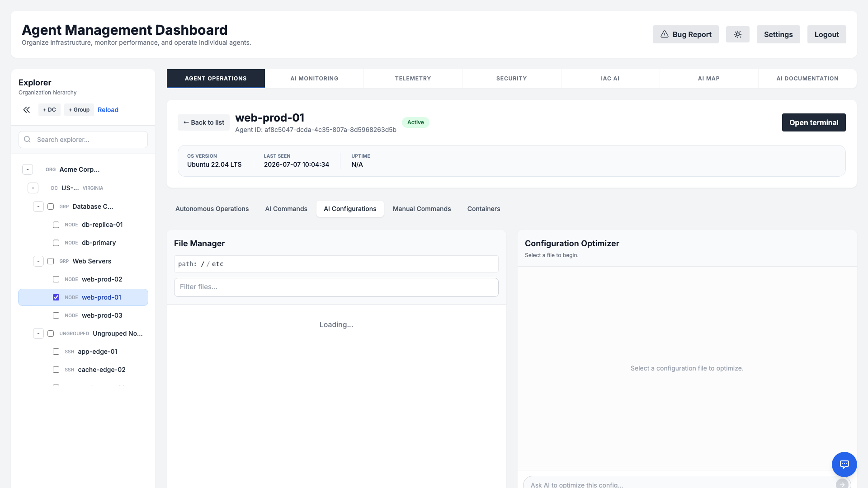Check the db-replica-01 node checkbox
Image resolution: width=868 pixels, height=488 pixels.
[x=56, y=225]
